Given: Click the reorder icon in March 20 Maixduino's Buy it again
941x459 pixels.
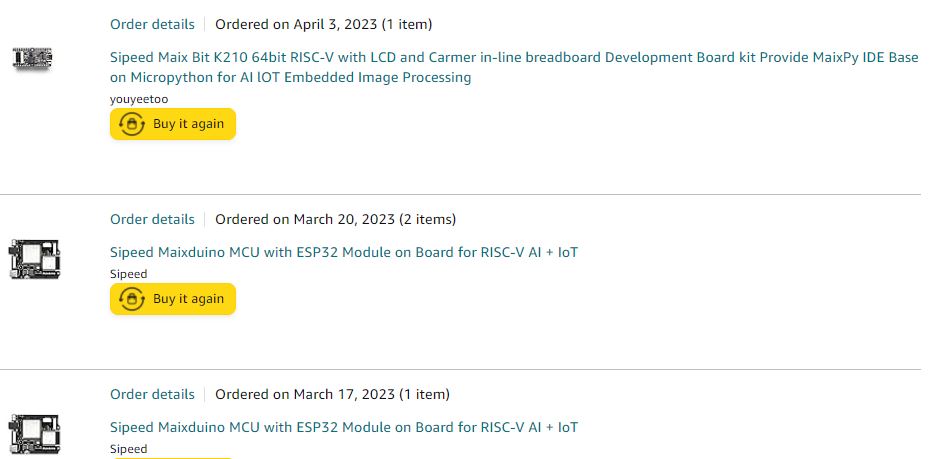Looking at the screenshot, I should click(x=131, y=299).
